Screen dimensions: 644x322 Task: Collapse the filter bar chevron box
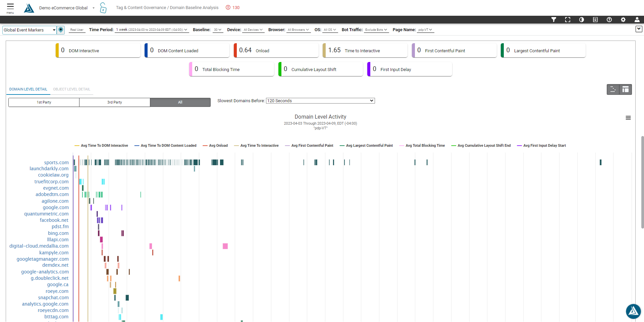(x=639, y=29)
